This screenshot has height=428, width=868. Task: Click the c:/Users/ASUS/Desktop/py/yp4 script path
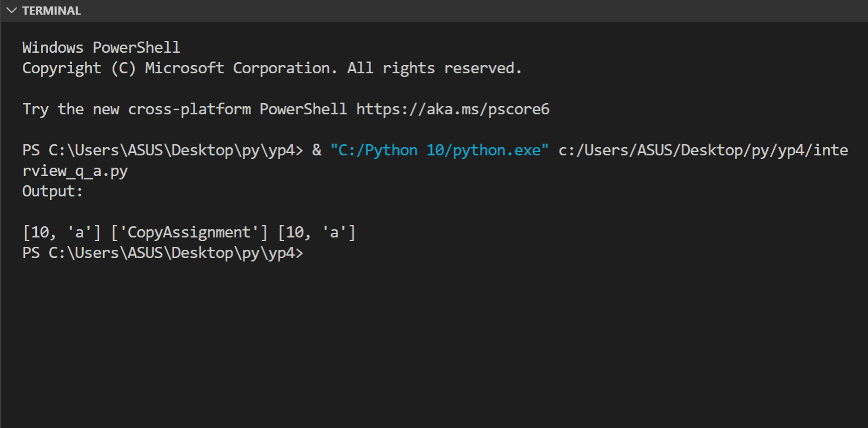pos(703,151)
